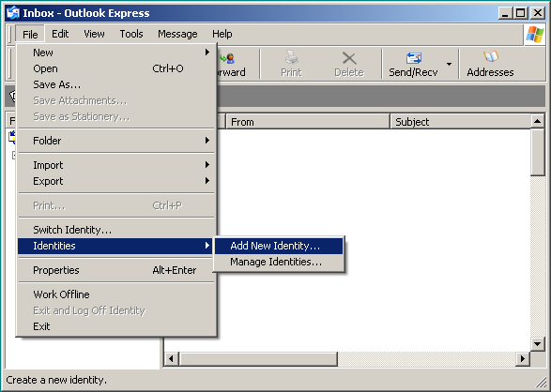Open the Send/Recv dropdown arrow

449,64
